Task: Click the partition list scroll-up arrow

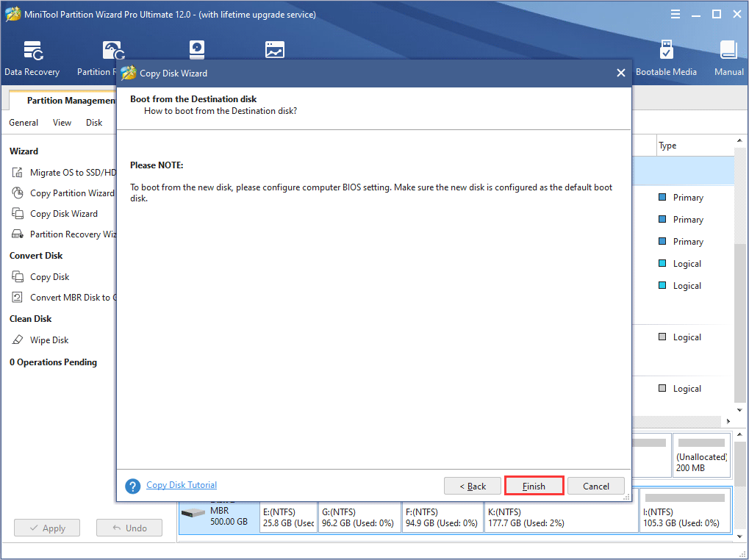Action: click(740, 140)
